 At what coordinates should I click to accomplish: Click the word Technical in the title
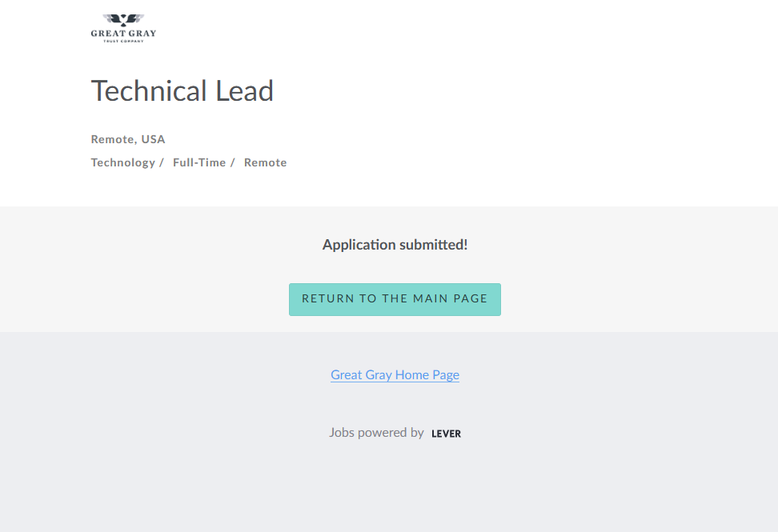[x=150, y=91]
